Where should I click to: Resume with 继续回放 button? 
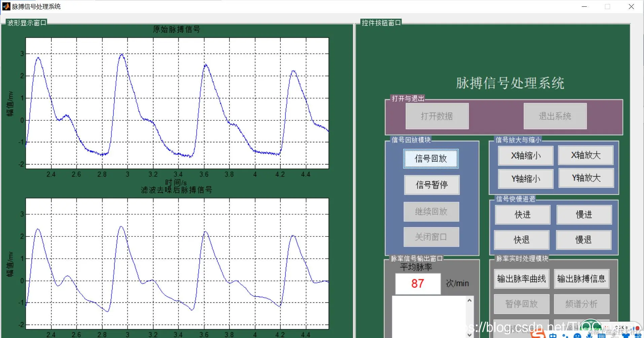[x=431, y=212]
